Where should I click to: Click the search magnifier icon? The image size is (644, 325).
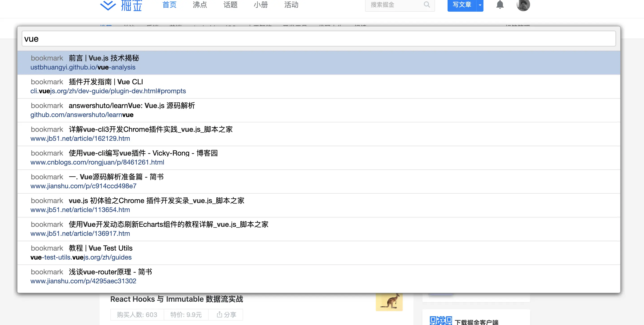[x=427, y=4]
